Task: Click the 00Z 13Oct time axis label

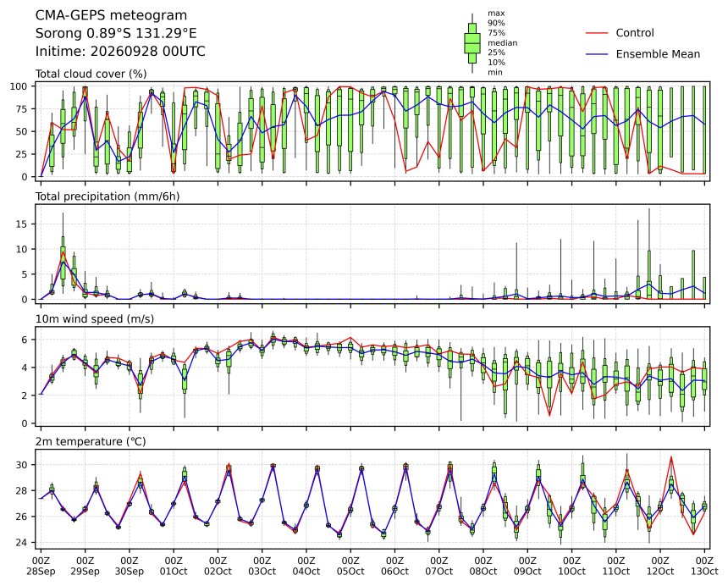Action: pyautogui.click(x=704, y=566)
